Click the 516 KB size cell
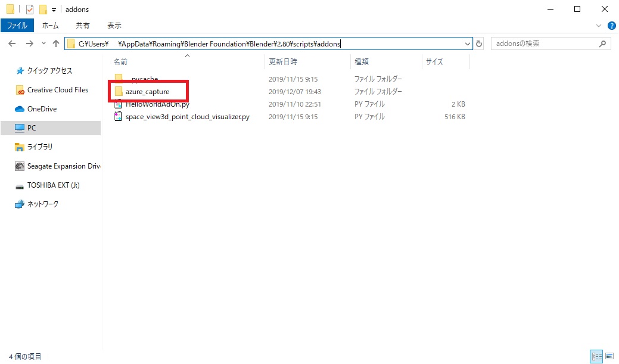 [x=455, y=117]
